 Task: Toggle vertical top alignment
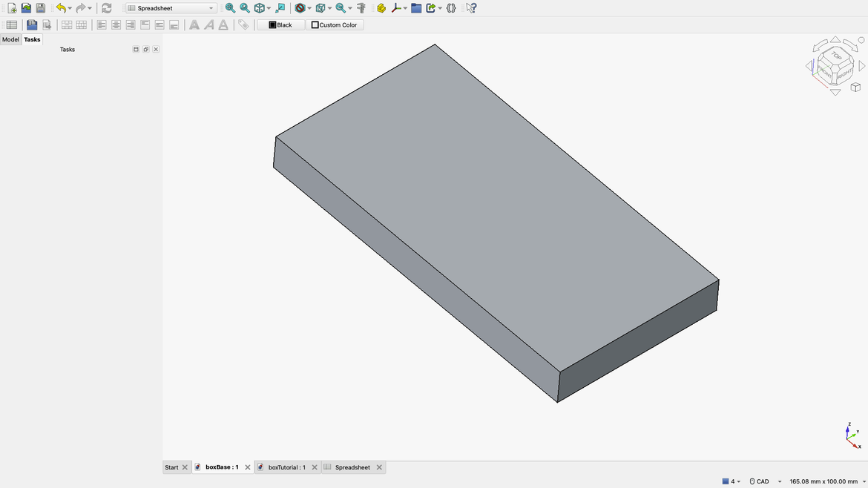point(145,24)
